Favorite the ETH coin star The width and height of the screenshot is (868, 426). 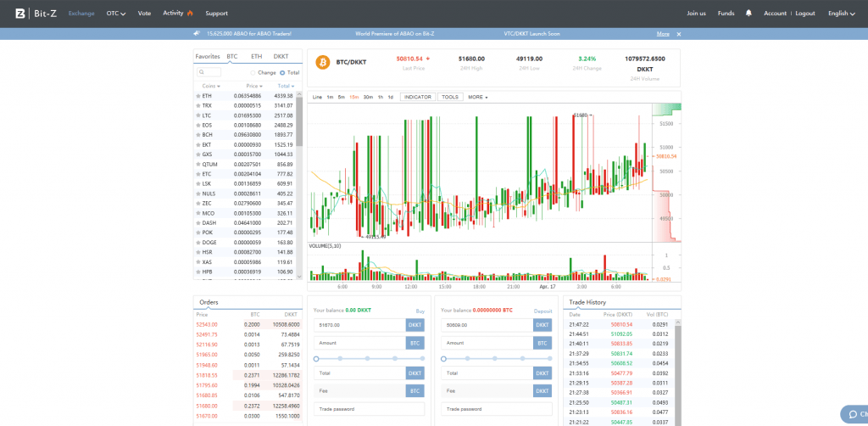click(198, 96)
